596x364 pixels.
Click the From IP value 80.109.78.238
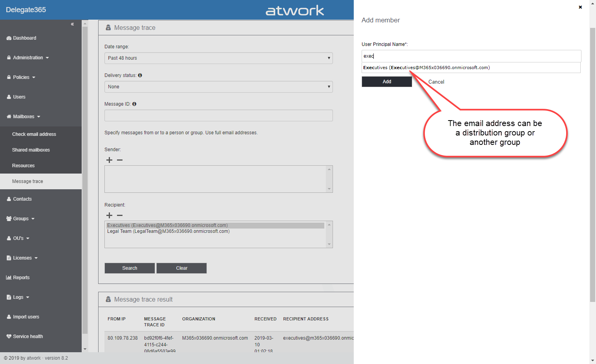(x=122, y=338)
